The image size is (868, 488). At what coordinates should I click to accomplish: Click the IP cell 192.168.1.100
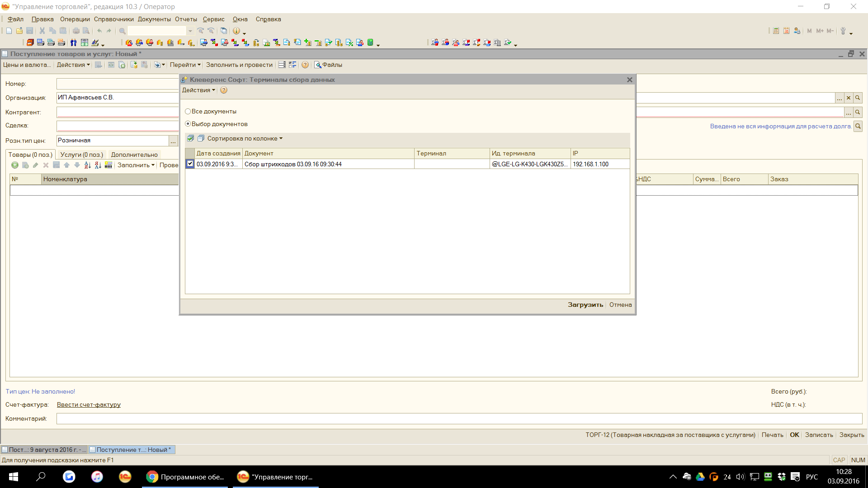coord(600,164)
